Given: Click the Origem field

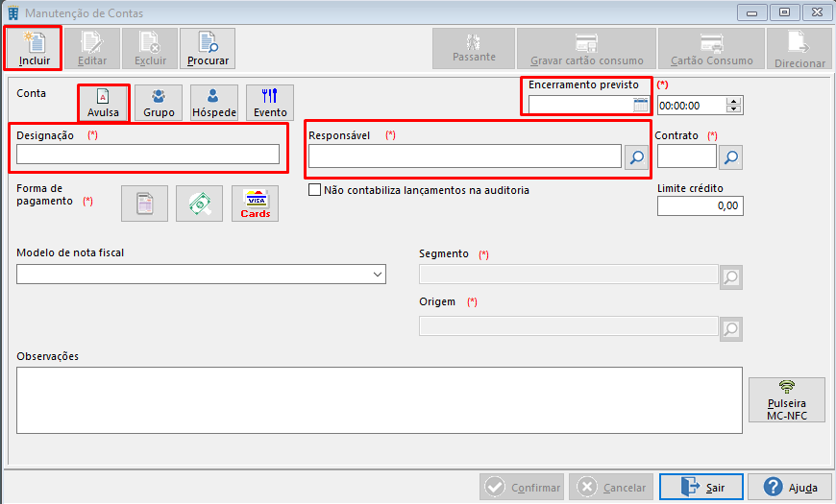Looking at the screenshot, I should pos(568,326).
